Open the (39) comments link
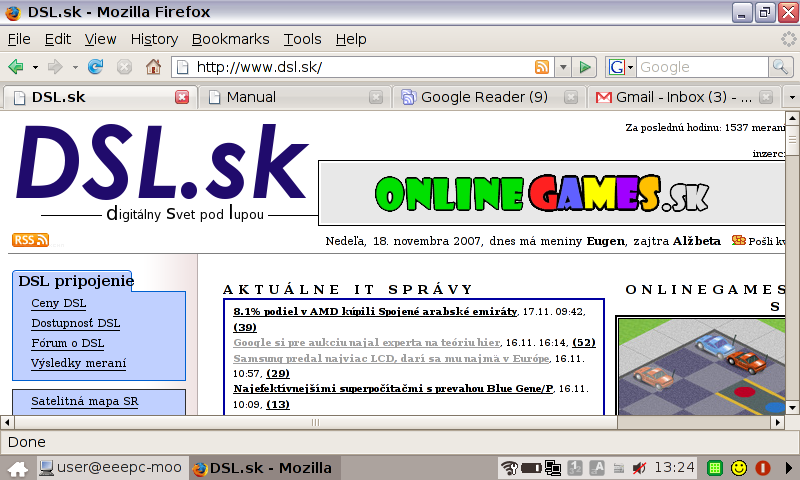Screen dimensions: 800x480 (x=245, y=327)
